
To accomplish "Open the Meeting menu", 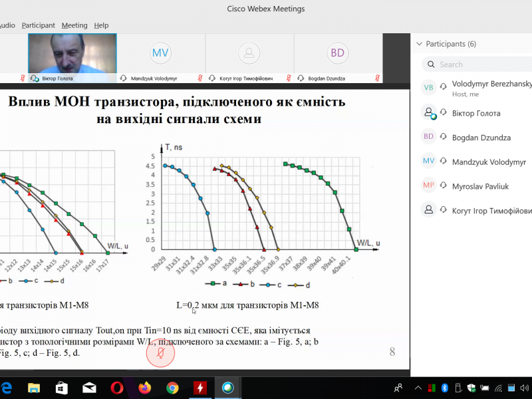I will coord(74,25).
